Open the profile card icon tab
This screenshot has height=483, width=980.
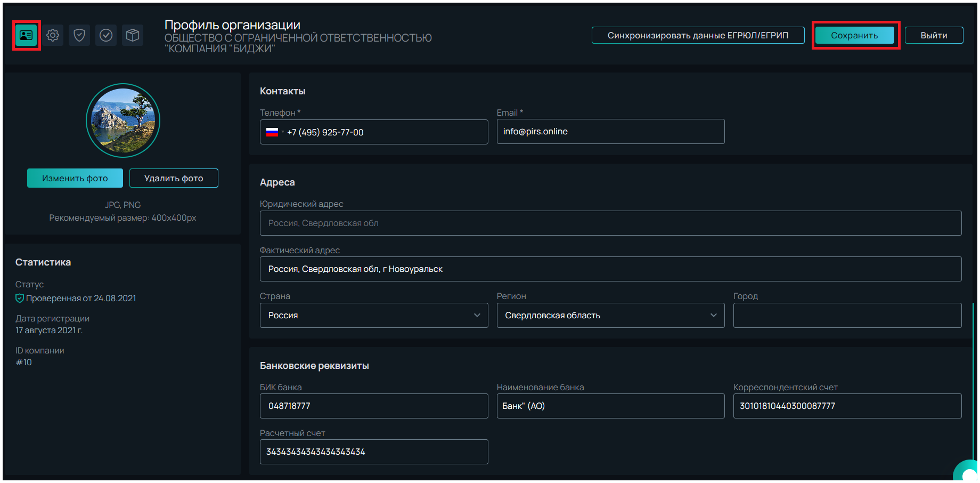26,36
